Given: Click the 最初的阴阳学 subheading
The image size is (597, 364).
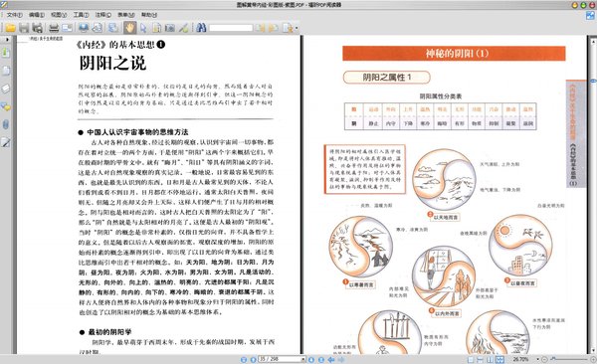Looking at the screenshot, I should pos(109,332).
